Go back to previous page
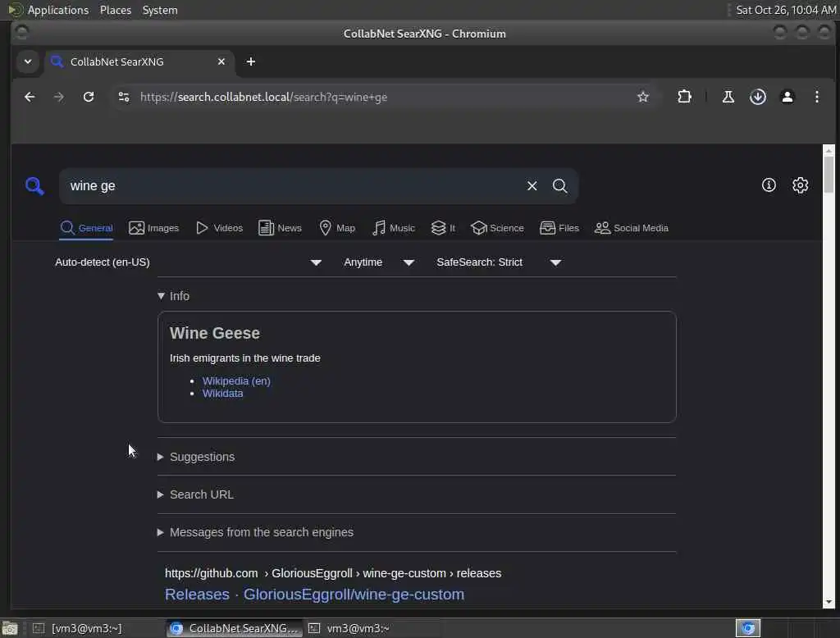The height and width of the screenshot is (638, 840). click(30, 97)
